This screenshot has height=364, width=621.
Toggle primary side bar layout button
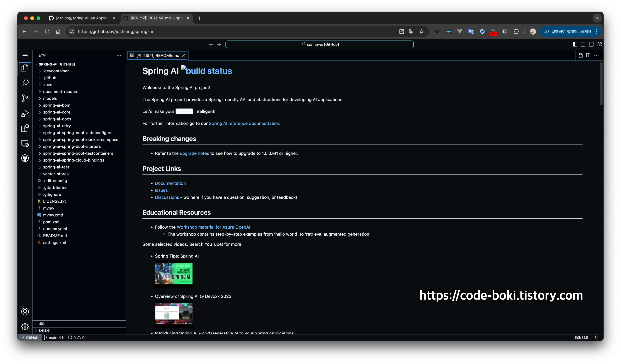point(575,44)
